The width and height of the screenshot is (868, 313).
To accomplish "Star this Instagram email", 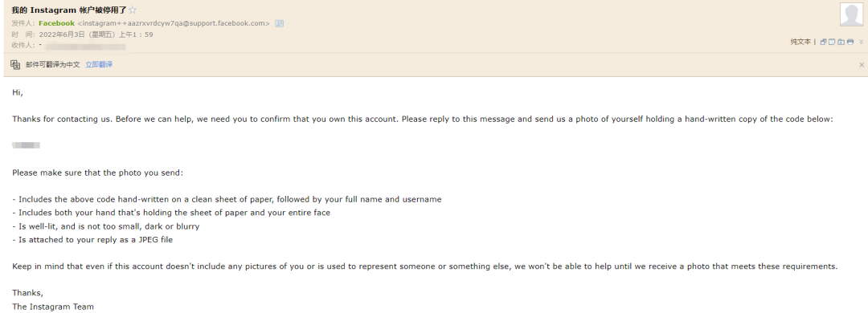I will point(133,10).
